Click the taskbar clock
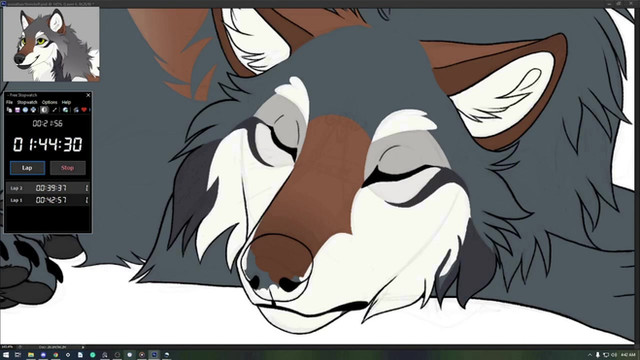The image size is (640, 360). click(628, 355)
